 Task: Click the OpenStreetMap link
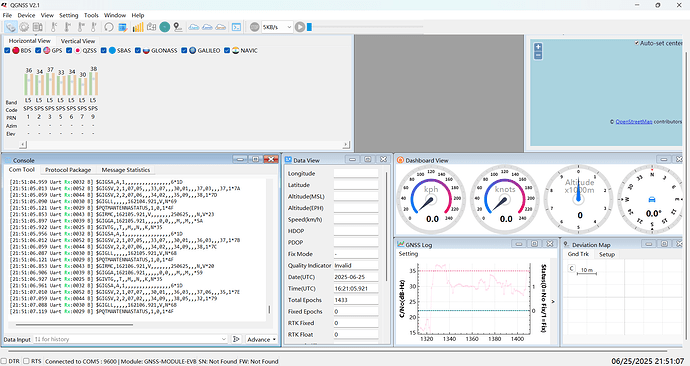[634, 122]
